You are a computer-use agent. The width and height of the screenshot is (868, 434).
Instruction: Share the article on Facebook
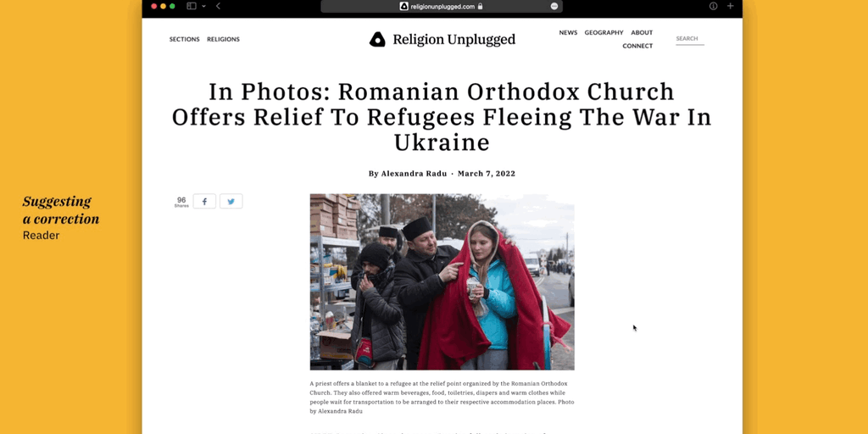click(x=204, y=202)
